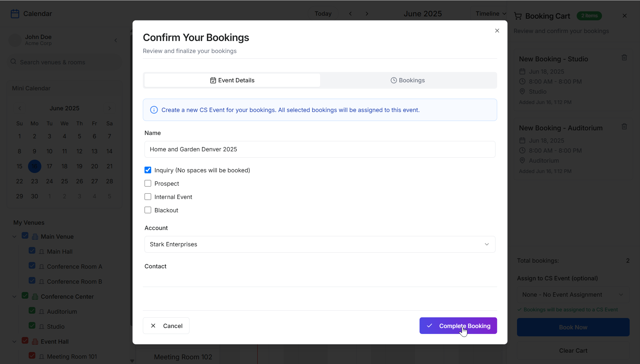Delete the New Booking - Studio cart item

pyautogui.click(x=624, y=57)
